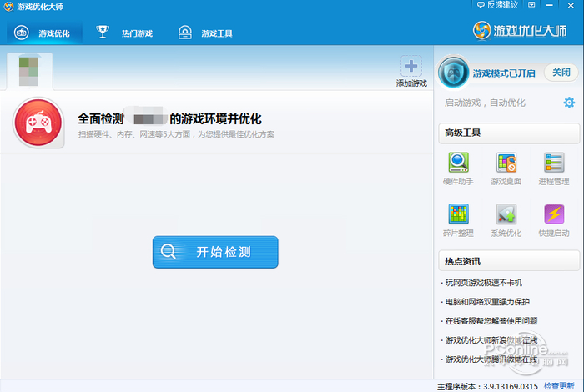Click the heading 全面检测 的游戏环境并优化
The height and width of the screenshot is (392, 584).
point(169,118)
